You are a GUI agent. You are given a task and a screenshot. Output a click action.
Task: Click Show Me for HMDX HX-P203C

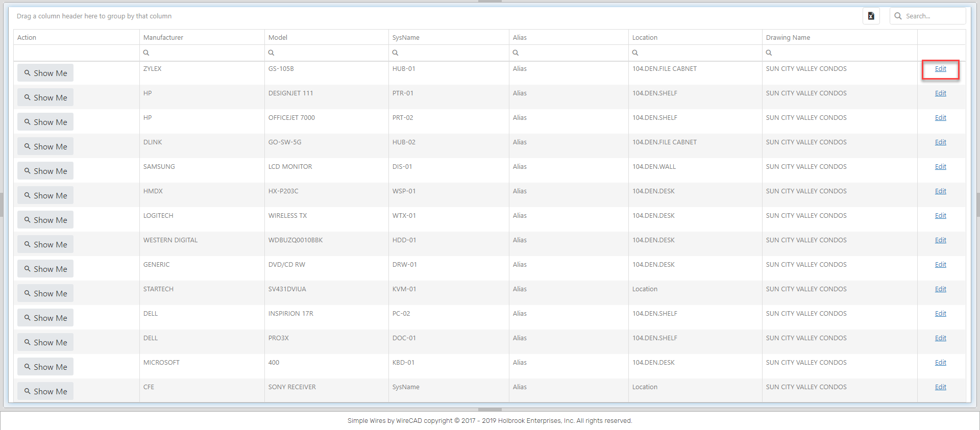point(45,195)
